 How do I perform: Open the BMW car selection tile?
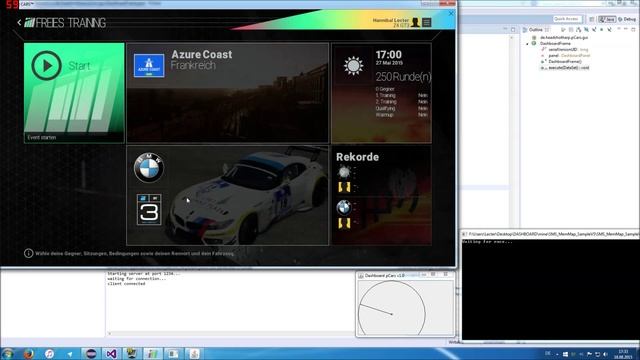(227, 196)
